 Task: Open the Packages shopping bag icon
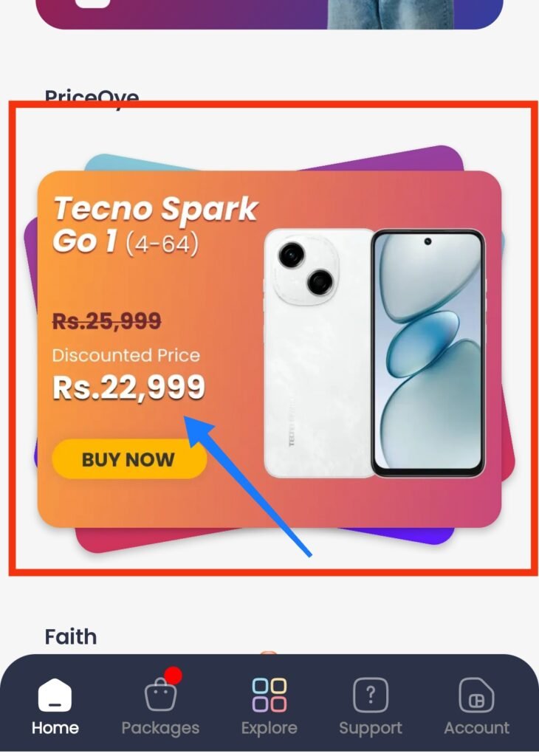pos(161,694)
